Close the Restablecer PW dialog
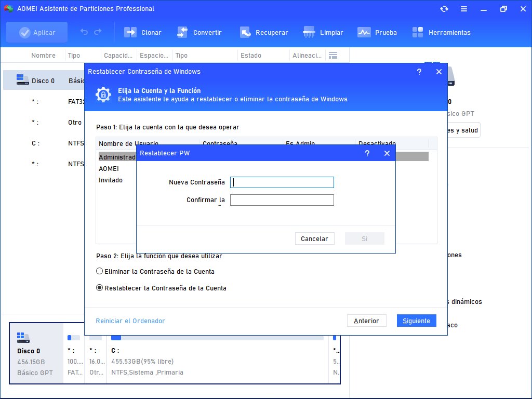This screenshot has height=399, width=532. [387, 153]
